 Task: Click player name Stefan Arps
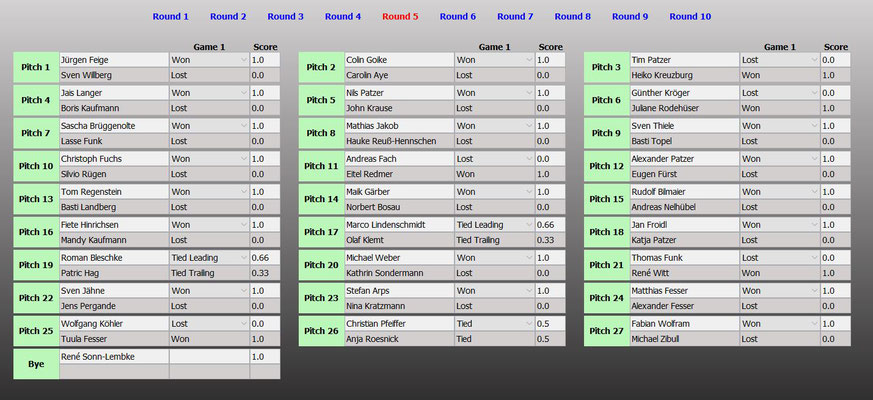click(367, 291)
